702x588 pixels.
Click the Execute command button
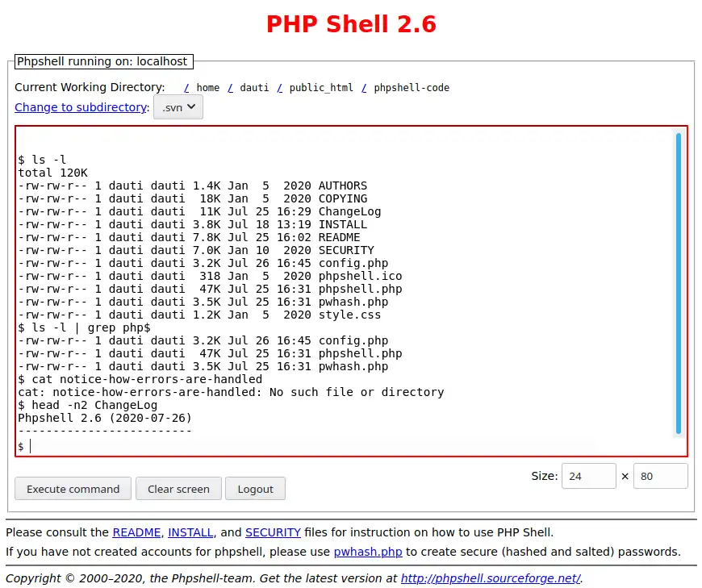pos(73,489)
